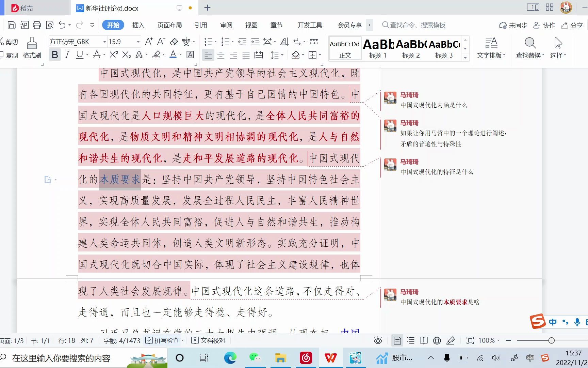Enable underline formatting
Viewport: 588px width, 368px height.
pos(79,55)
